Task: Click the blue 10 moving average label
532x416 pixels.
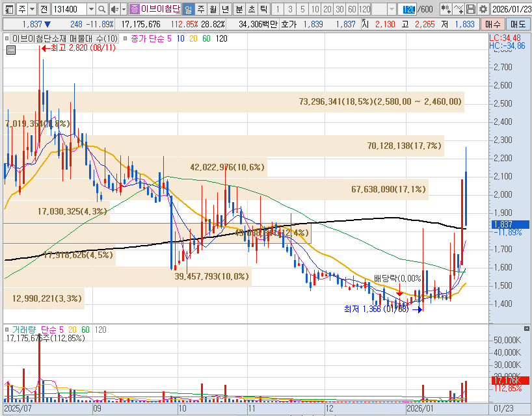Action: 181,38
